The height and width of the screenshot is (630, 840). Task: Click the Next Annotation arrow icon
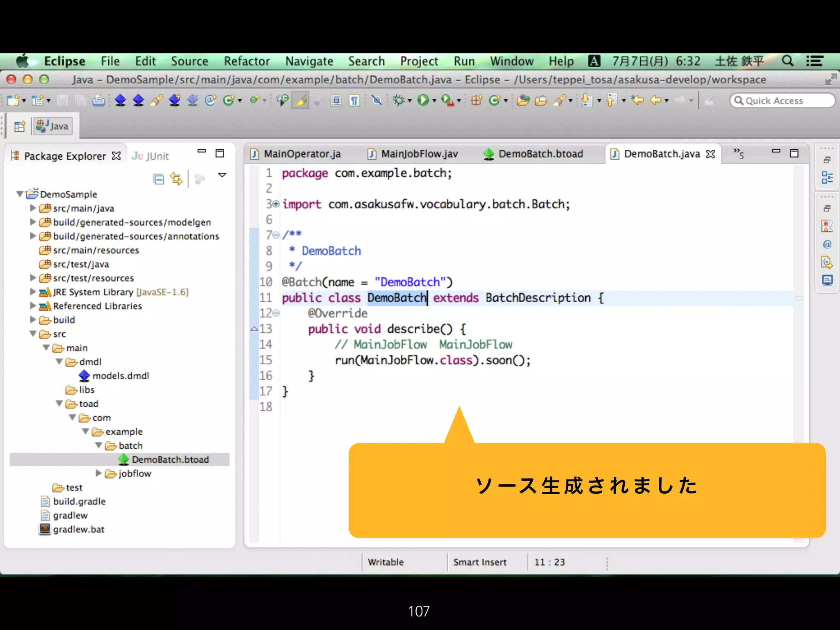point(587,100)
